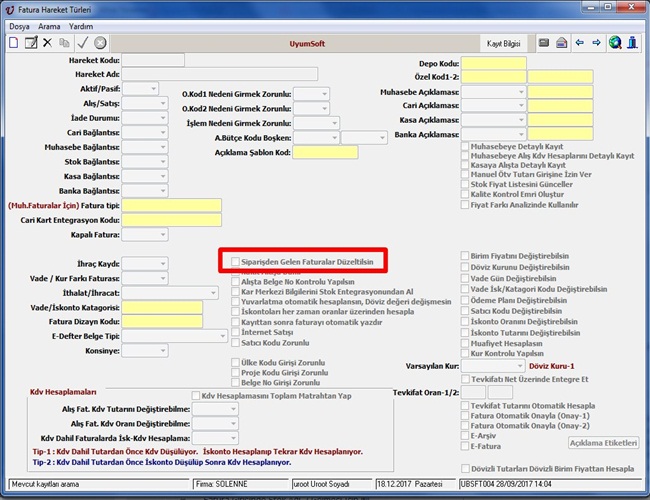Click the printer toolbar icon

point(562,43)
